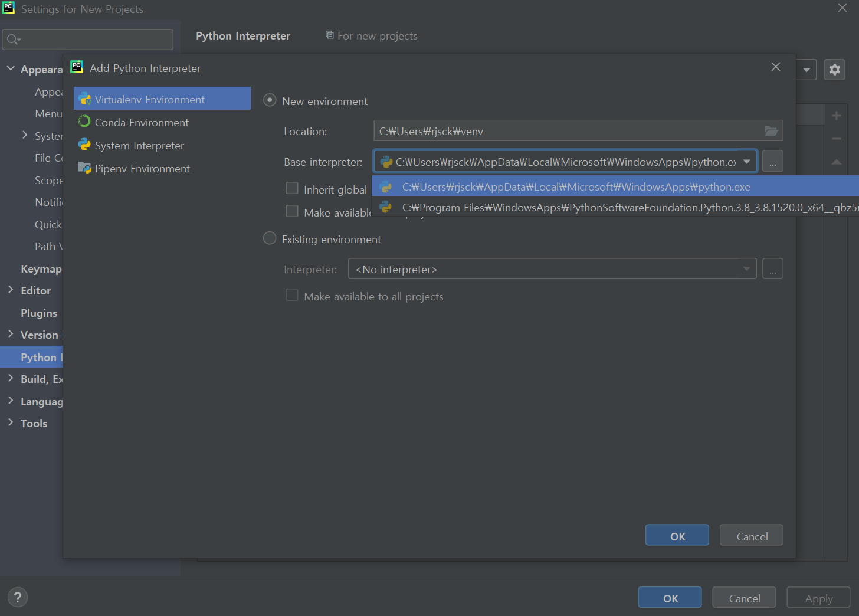Click the settings gear icon in Python Interpreter

tap(834, 70)
